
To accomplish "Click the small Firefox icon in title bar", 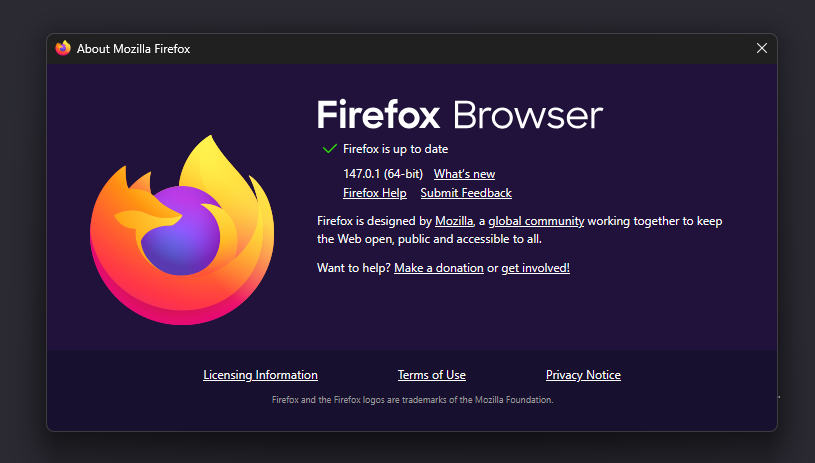I will (63, 49).
